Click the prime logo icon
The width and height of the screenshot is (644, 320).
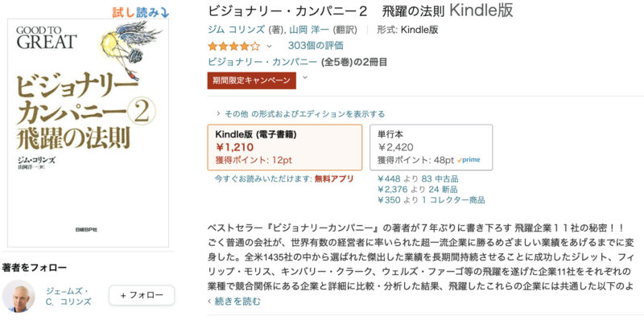469,159
